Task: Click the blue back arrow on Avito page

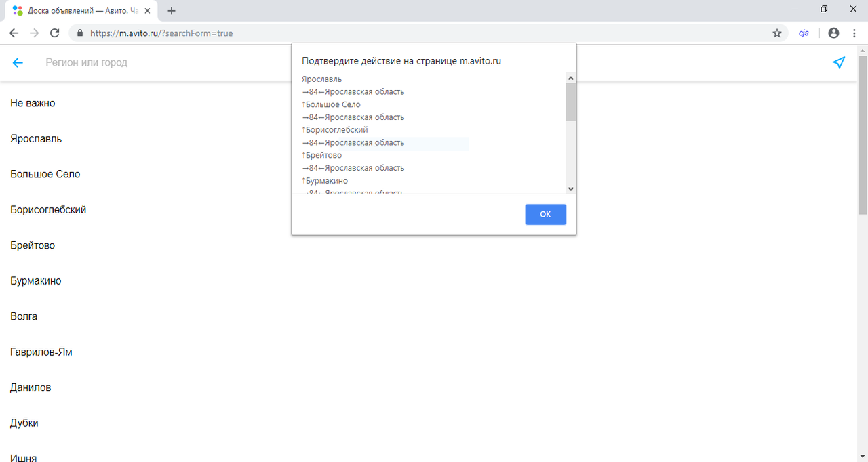Action: point(18,62)
